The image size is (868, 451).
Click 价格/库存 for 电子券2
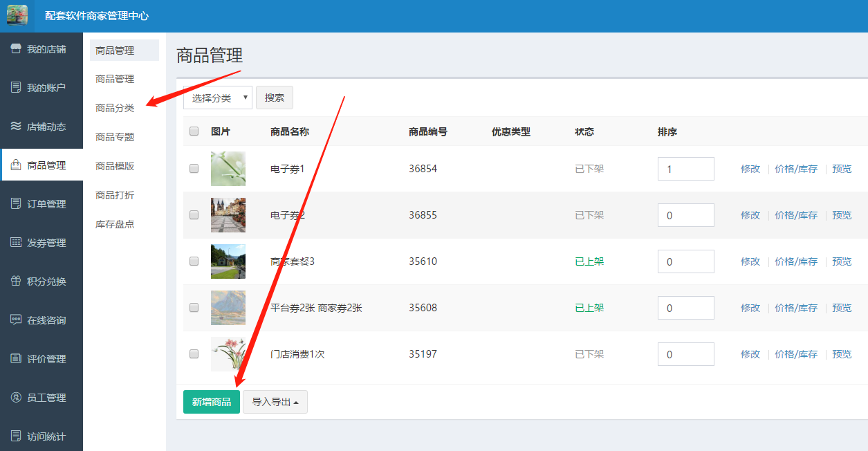pos(796,215)
